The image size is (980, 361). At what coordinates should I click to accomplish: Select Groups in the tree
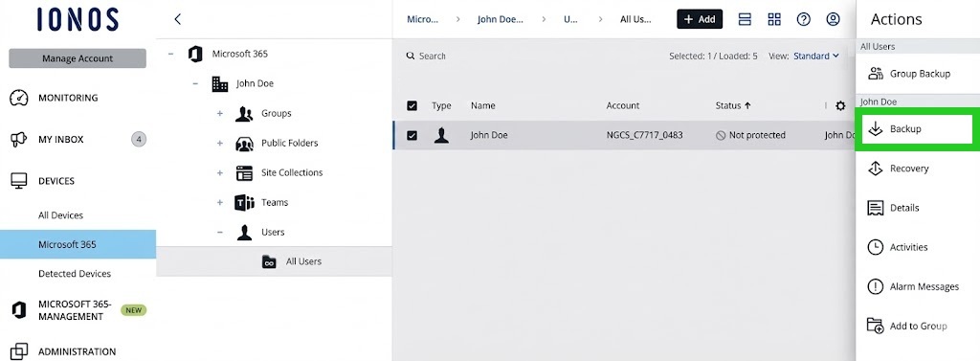point(277,113)
